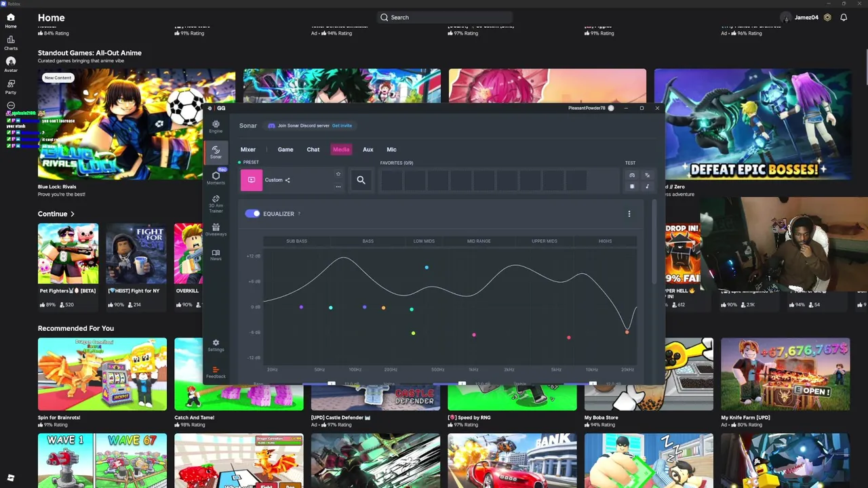Open the Custom preset selector

(292, 180)
